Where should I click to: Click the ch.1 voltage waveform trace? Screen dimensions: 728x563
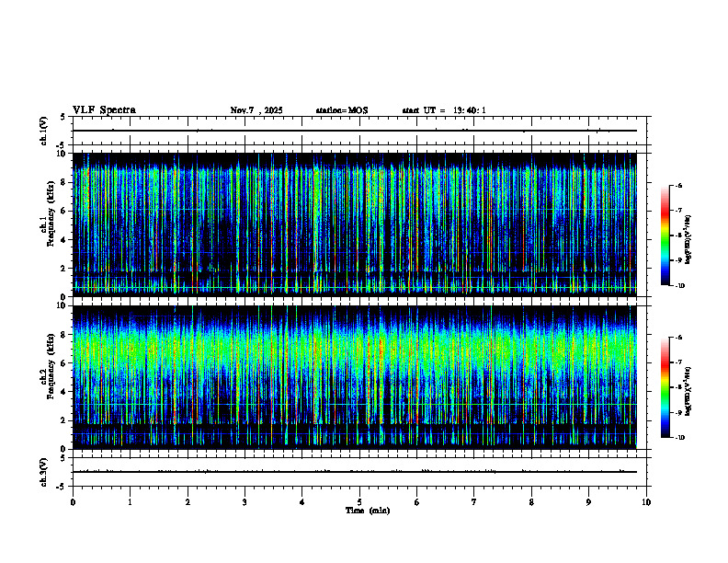[355, 131]
